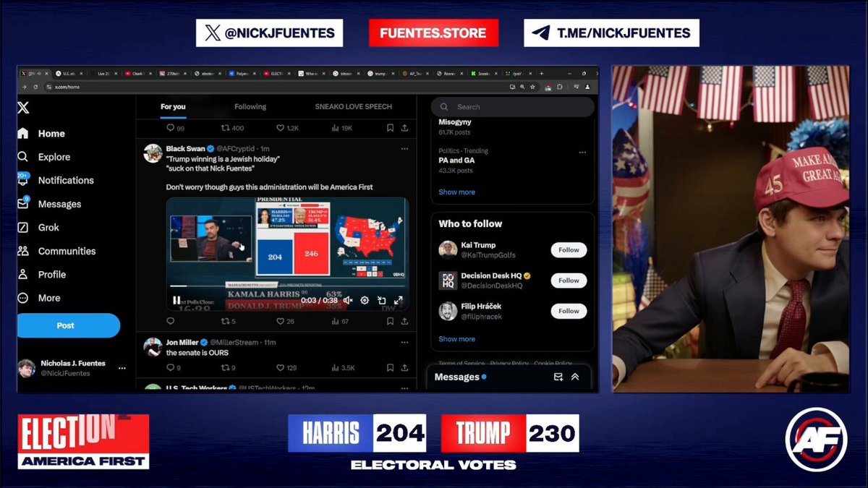View analytics of the top post showing 19K
Viewport: 868px width, 488px height.
341,128
